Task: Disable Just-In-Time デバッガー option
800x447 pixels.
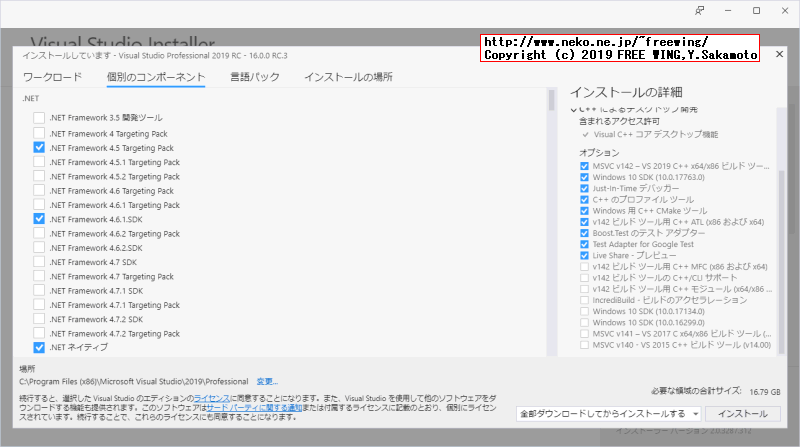Action: pyautogui.click(x=584, y=188)
